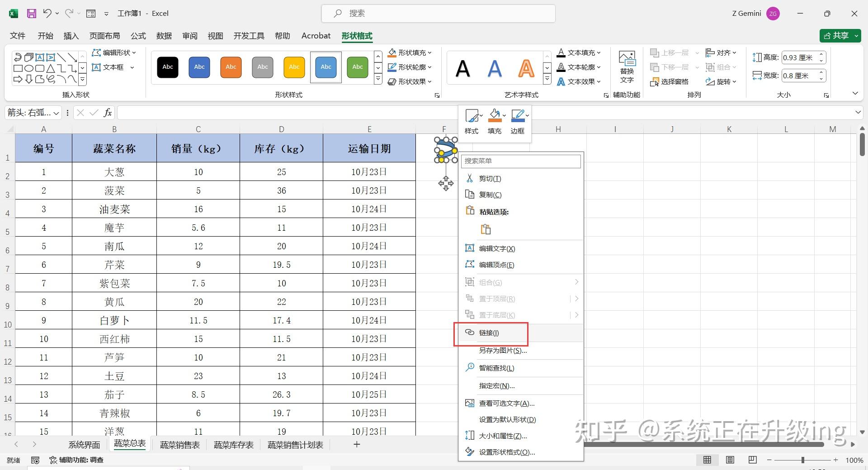This screenshot has width=868, height=470.
Task: Open the 形状填充 (Shape Fill) menu
Action: click(408, 52)
